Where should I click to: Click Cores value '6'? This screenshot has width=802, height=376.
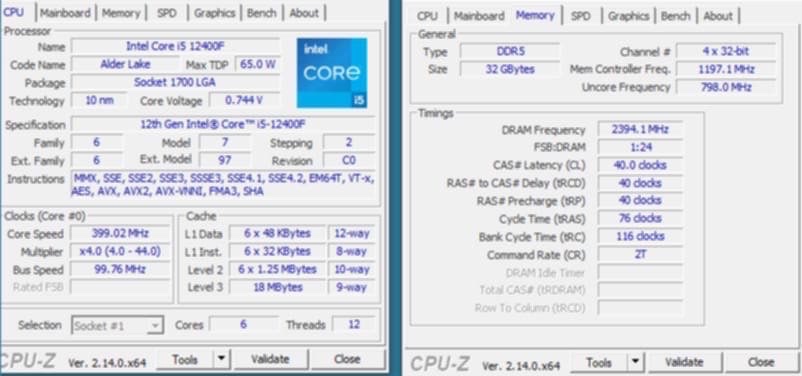[x=243, y=324]
